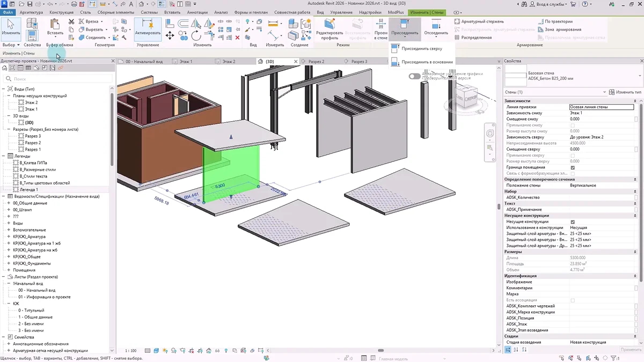This screenshot has height=362, width=644.
Task: Click the red Delete X icon
Action: point(237,38)
